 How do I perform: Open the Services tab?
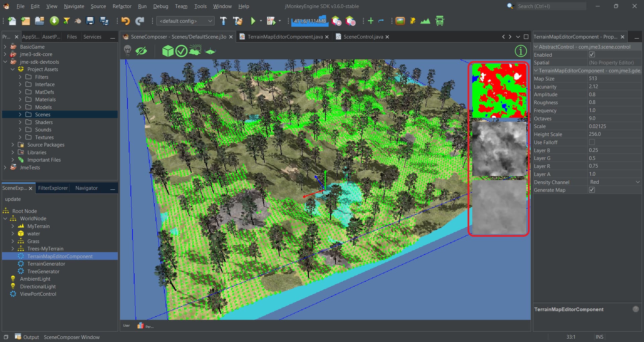[92, 37]
